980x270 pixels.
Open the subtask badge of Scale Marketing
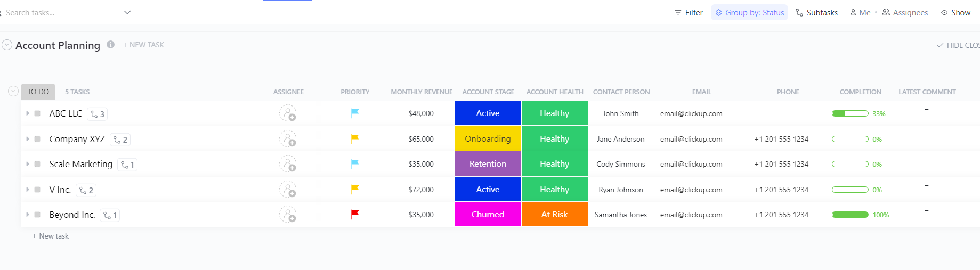(127, 165)
